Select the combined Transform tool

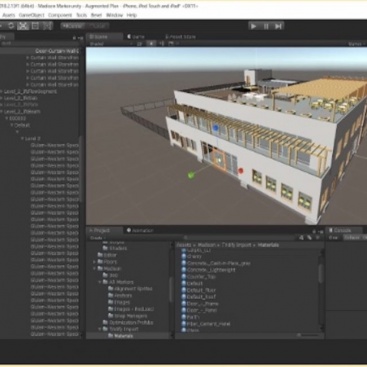tap(47, 26)
